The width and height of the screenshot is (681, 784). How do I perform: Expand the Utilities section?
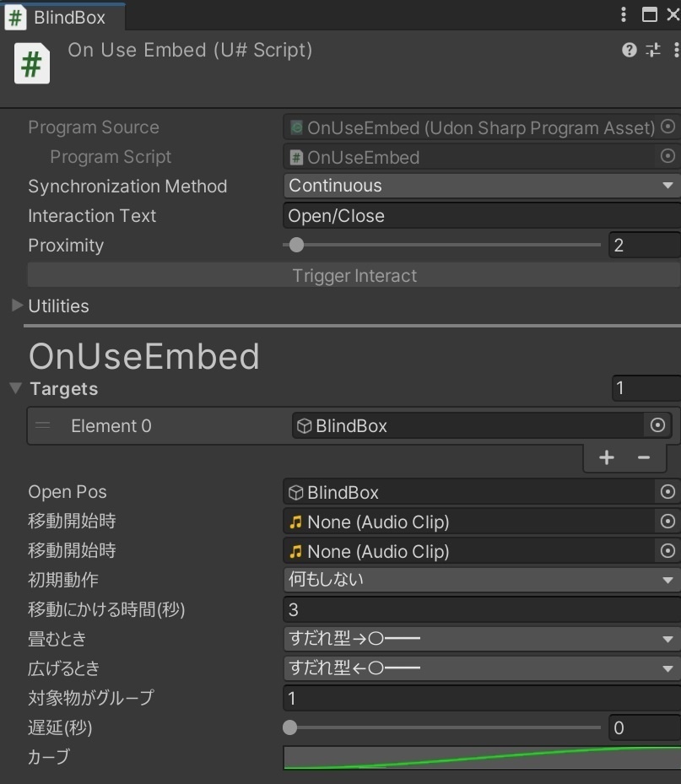point(17,305)
